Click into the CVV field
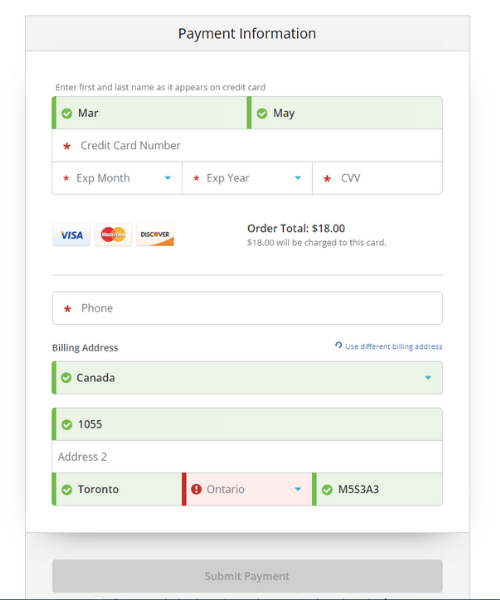The image size is (500, 600). [378, 178]
